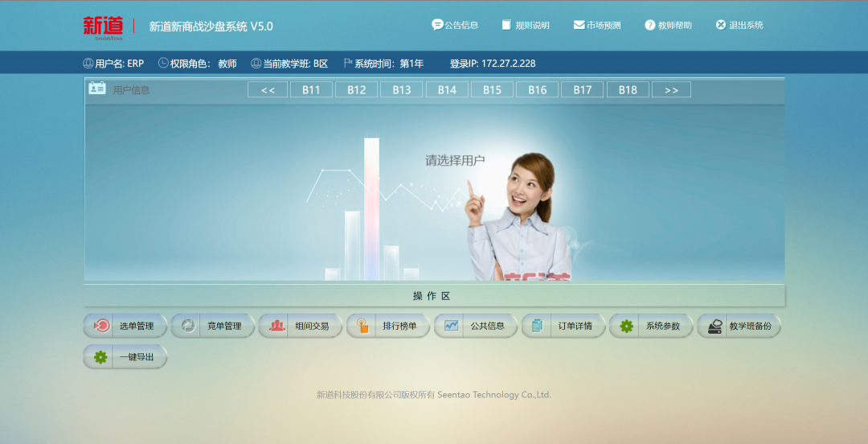Open 市场预测 market forecast
868x444 pixels.
597,25
